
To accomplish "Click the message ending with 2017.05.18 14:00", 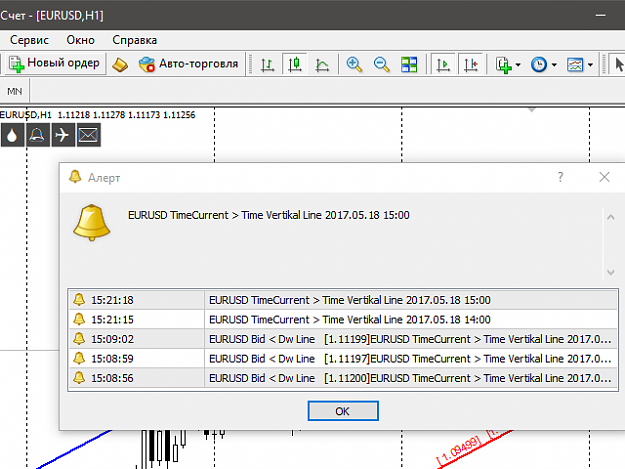I will click(x=350, y=320).
